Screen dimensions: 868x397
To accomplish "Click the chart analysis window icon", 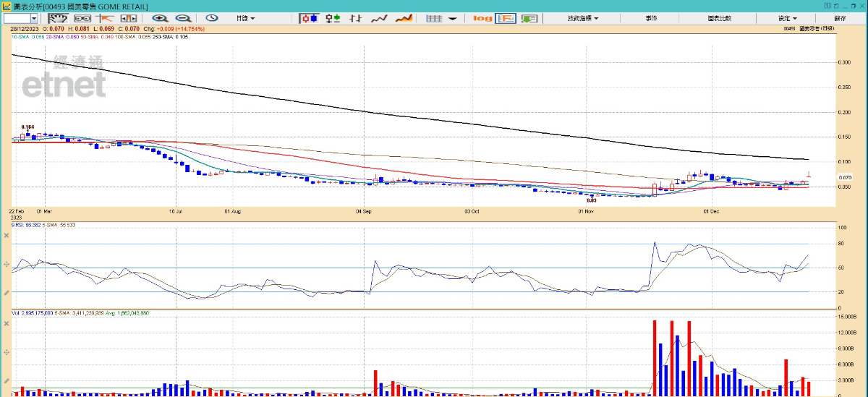I will tap(7, 7).
